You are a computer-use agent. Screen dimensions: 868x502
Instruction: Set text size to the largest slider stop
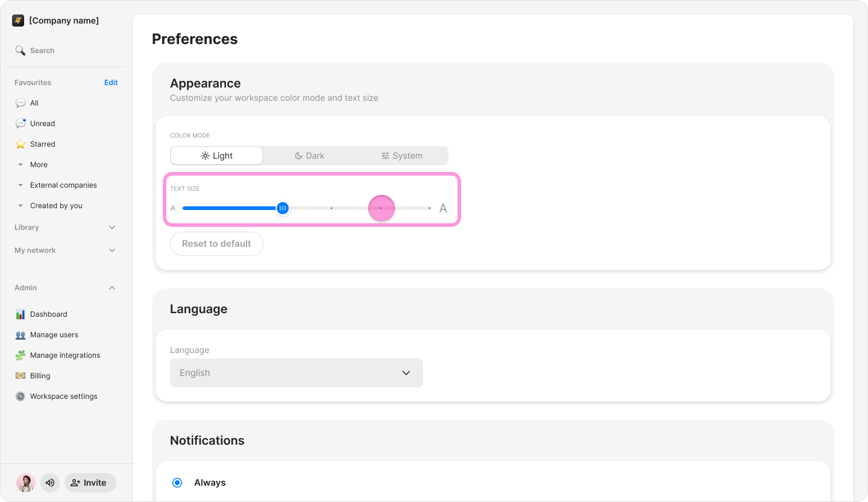[x=429, y=208]
